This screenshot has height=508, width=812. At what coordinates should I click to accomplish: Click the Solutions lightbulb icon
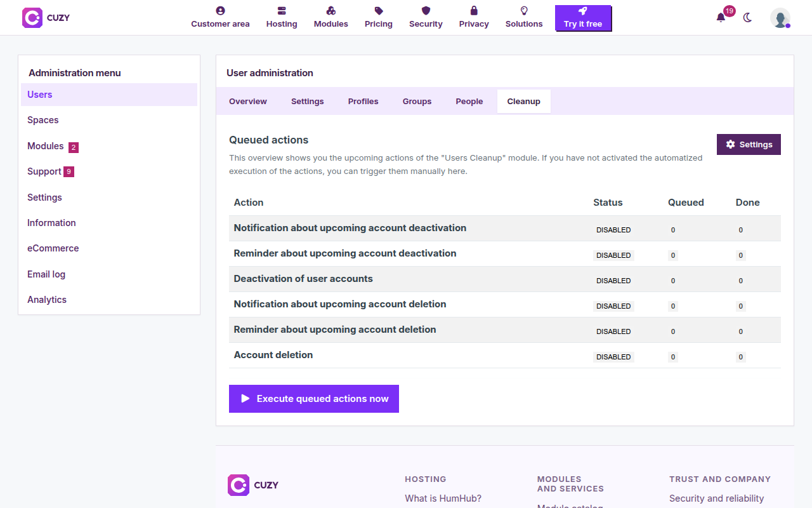[x=524, y=11]
